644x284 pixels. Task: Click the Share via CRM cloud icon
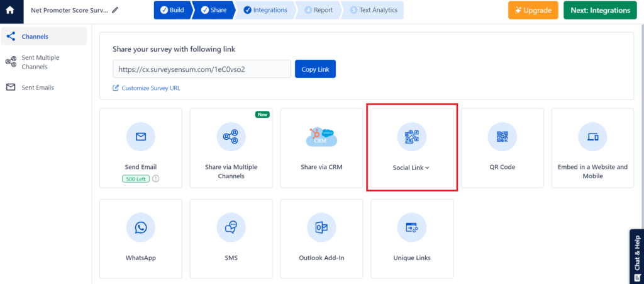[x=321, y=137]
